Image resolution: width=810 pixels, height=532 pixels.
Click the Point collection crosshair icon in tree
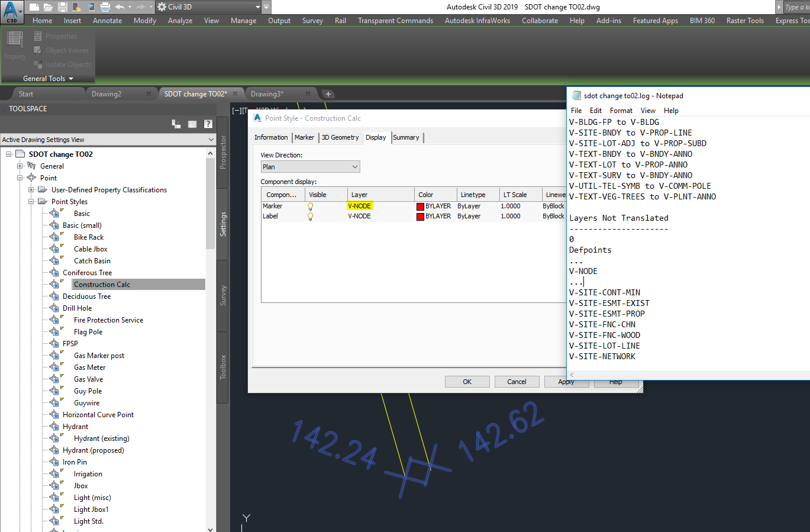[x=32, y=178]
